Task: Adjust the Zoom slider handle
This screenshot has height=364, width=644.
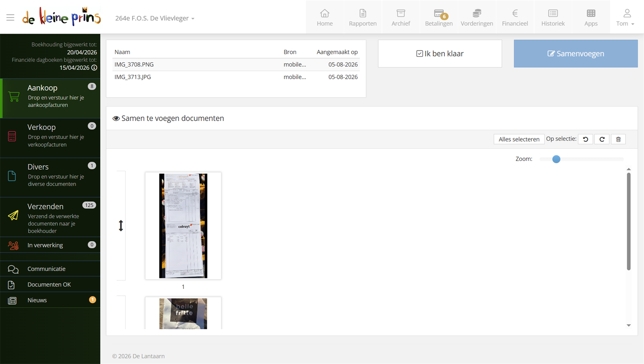Action: (556, 159)
